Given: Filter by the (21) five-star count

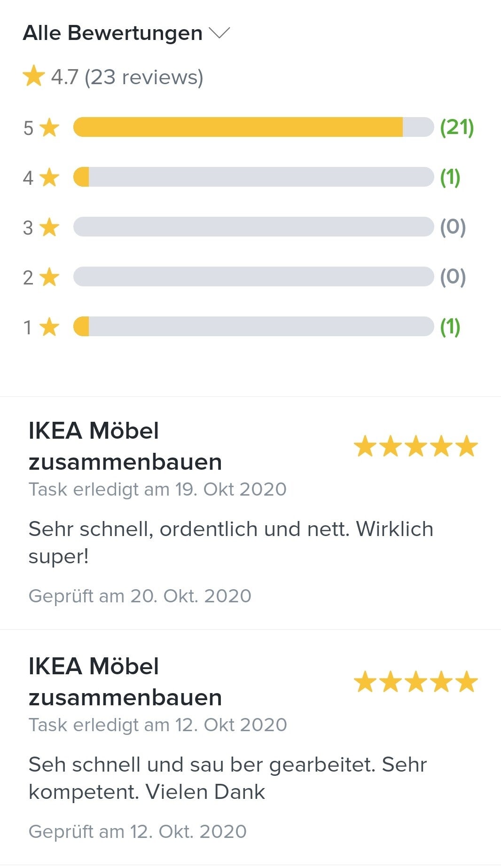Looking at the screenshot, I should [457, 127].
